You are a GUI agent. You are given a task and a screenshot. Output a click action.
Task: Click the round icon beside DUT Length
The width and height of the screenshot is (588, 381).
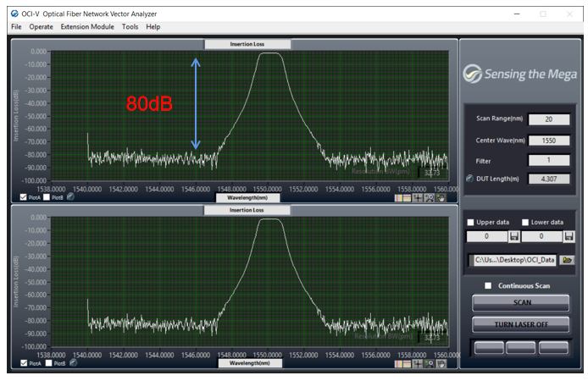(469, 179)
